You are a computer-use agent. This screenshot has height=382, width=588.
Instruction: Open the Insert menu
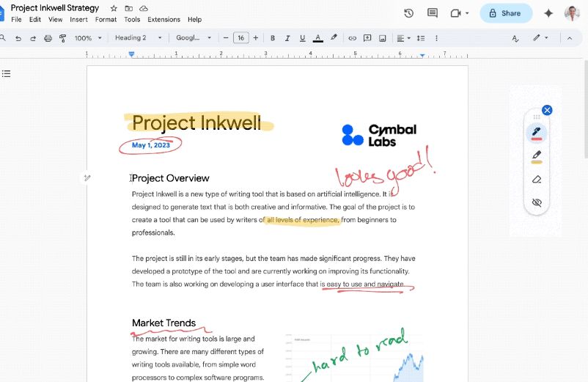pos(78,20)
